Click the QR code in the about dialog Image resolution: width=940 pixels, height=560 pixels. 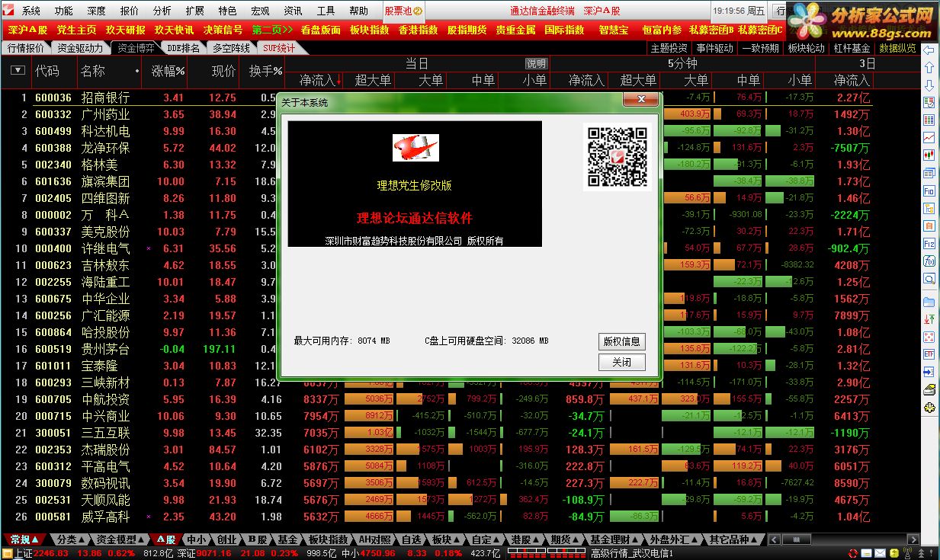point(617,156)
